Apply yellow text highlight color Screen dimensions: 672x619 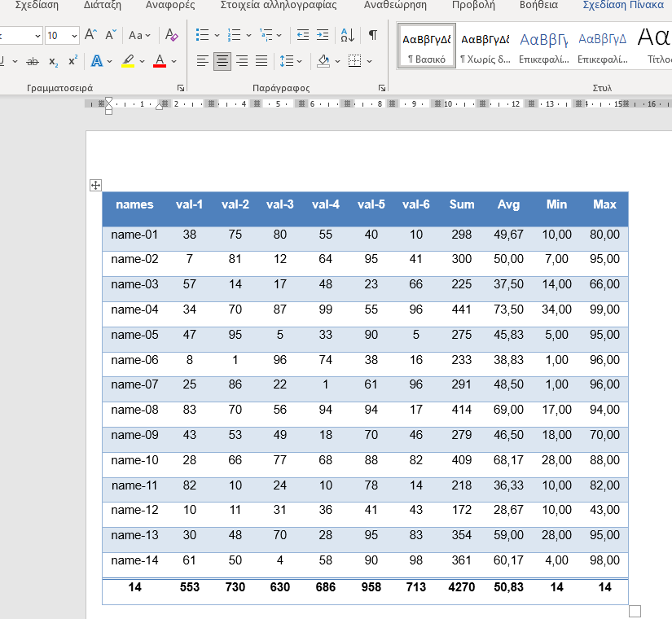128,61
